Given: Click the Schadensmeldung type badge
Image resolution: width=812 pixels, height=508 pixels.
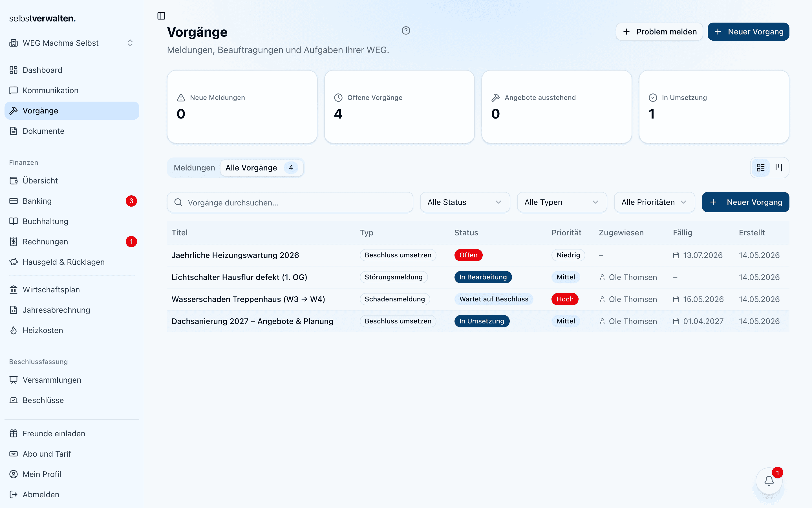Looking at the screenshot, I should (x=395, y=299).
